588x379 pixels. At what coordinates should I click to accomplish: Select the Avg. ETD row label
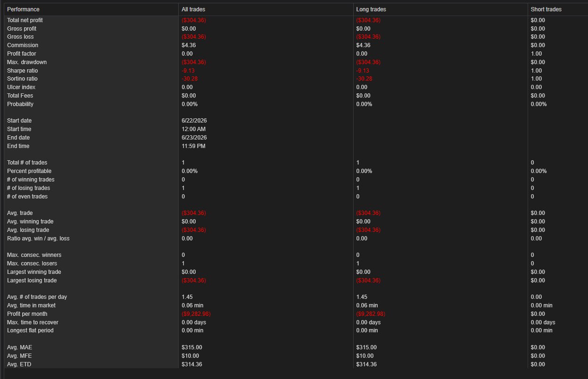click(19, 364)
